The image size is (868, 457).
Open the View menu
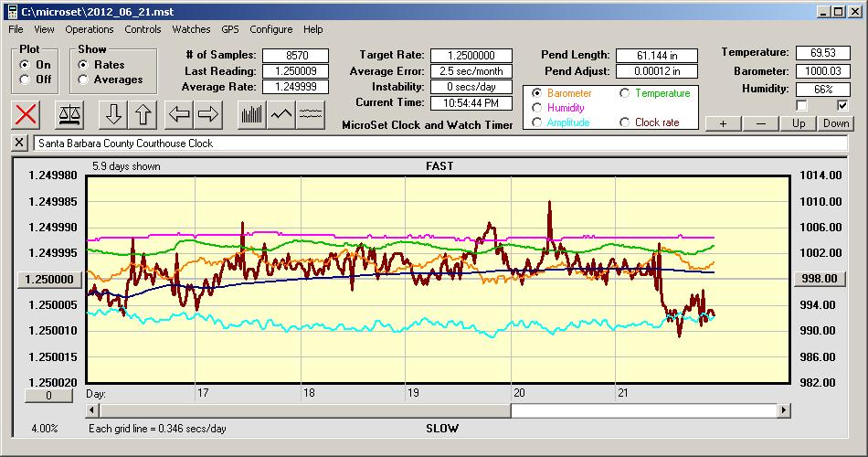(x=44, y=29)
